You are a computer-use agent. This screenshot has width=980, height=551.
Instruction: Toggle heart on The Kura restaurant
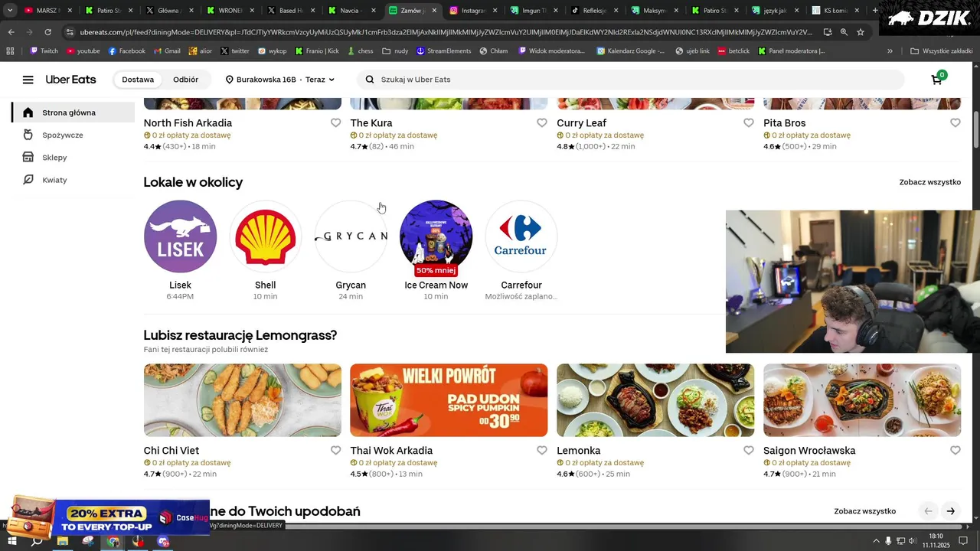pyautogui.click(x=542, y=122)
